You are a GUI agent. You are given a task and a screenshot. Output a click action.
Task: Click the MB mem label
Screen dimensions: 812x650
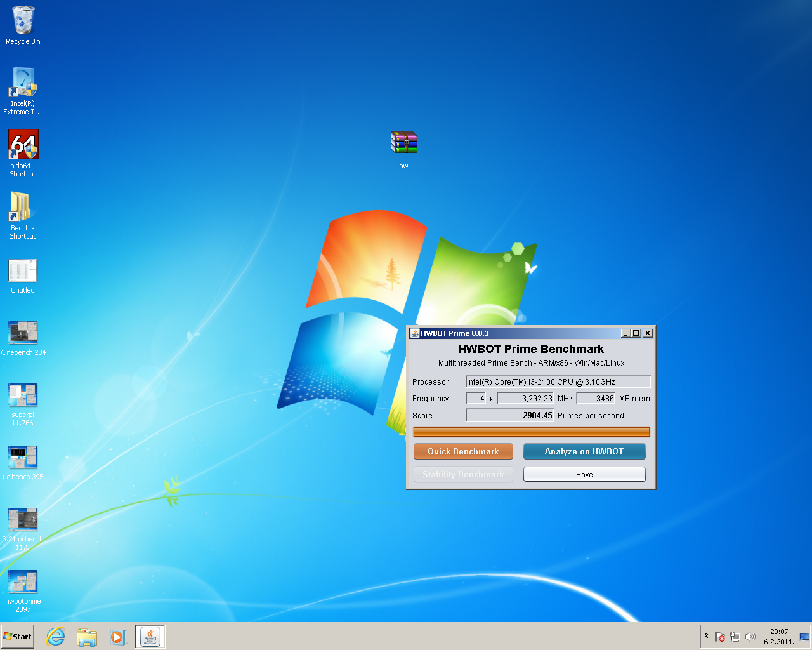[x=634, y=399]
